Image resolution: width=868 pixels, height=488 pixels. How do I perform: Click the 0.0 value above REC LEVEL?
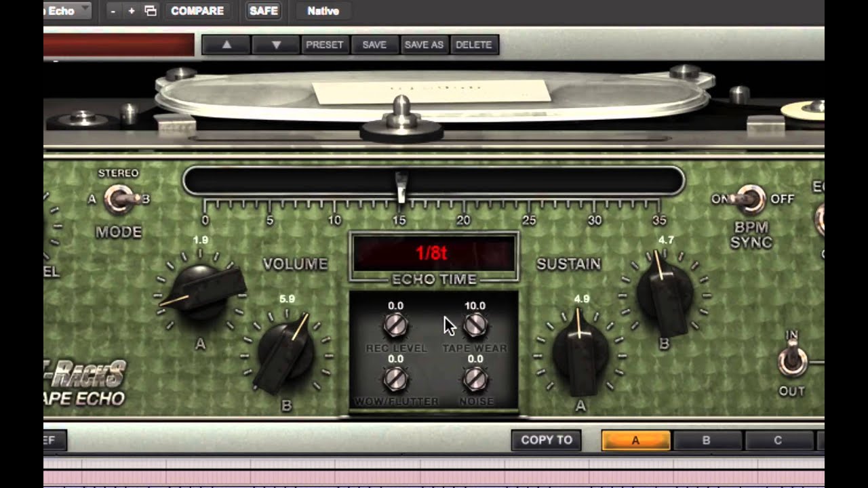(395, 306)
